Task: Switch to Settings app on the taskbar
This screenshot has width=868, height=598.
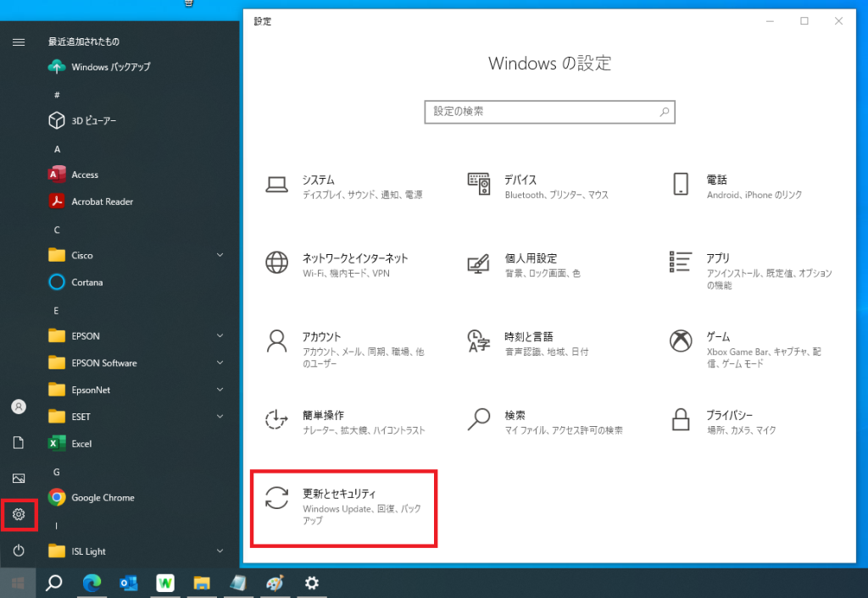Action: (x=312, y=583)
